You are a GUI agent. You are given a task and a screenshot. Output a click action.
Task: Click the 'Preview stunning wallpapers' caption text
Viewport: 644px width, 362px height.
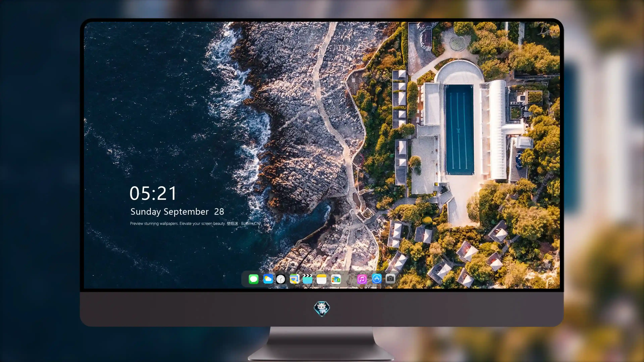click(195, 224)
